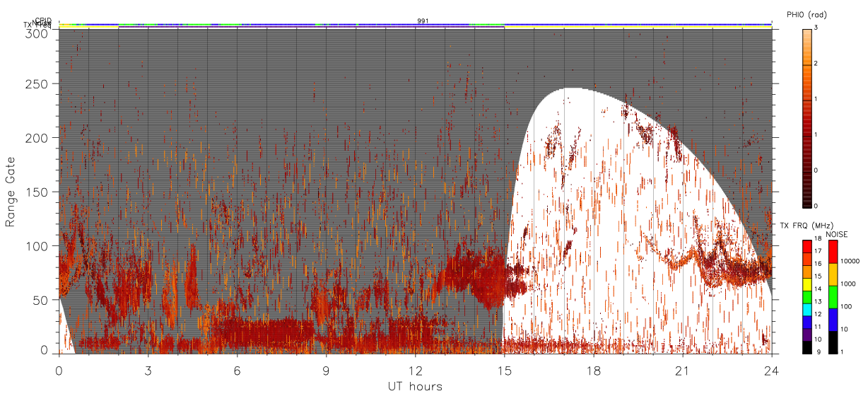The height and width of the screenshot is (401, 868).
Task: Click the UT hours tick label "12"
Action: click(415, 371)
